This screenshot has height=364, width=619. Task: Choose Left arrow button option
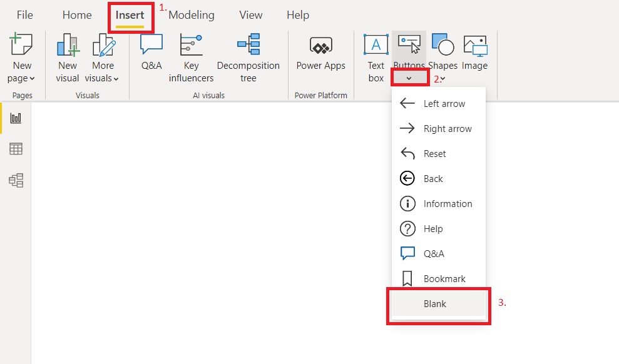click(x=444, y=104)
